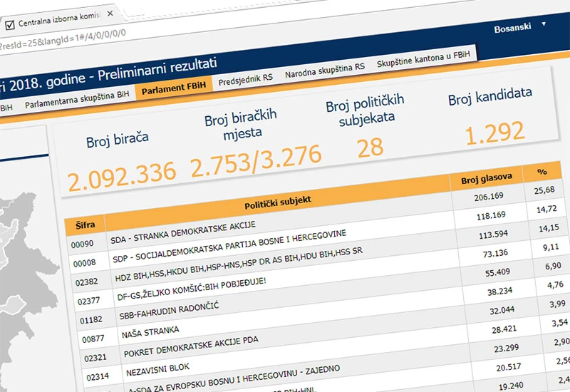
Task: Click the Politički subjekt column header
Action: point(278,203)
